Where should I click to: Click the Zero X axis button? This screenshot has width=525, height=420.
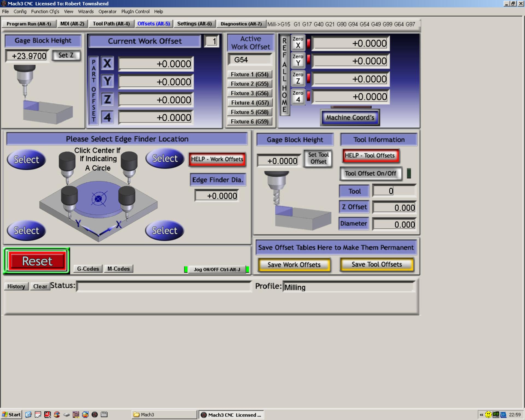coord(298,43)
